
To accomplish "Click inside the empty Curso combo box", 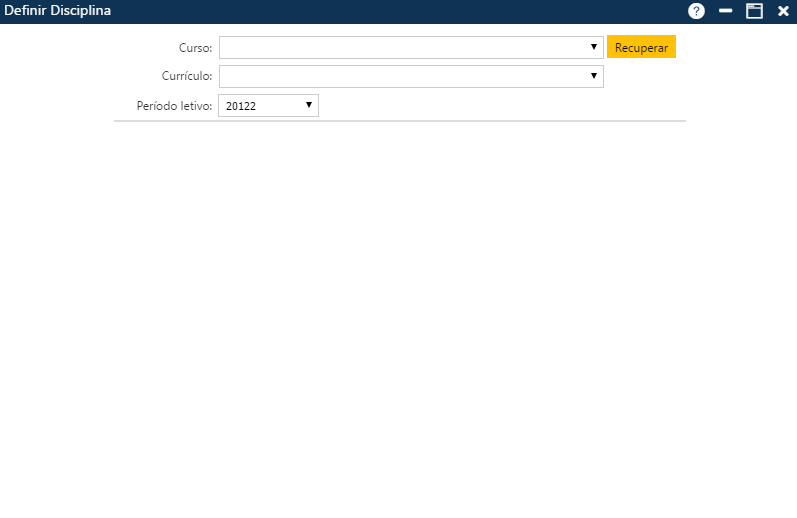I will (400, 47).
